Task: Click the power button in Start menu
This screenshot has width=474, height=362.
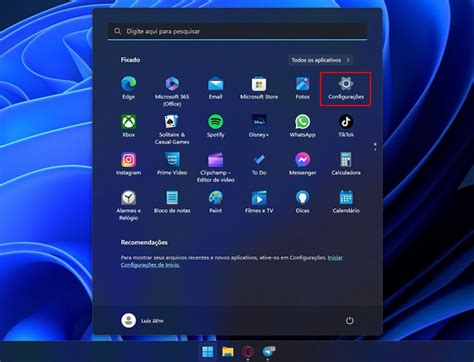Action: coord(349,321)
